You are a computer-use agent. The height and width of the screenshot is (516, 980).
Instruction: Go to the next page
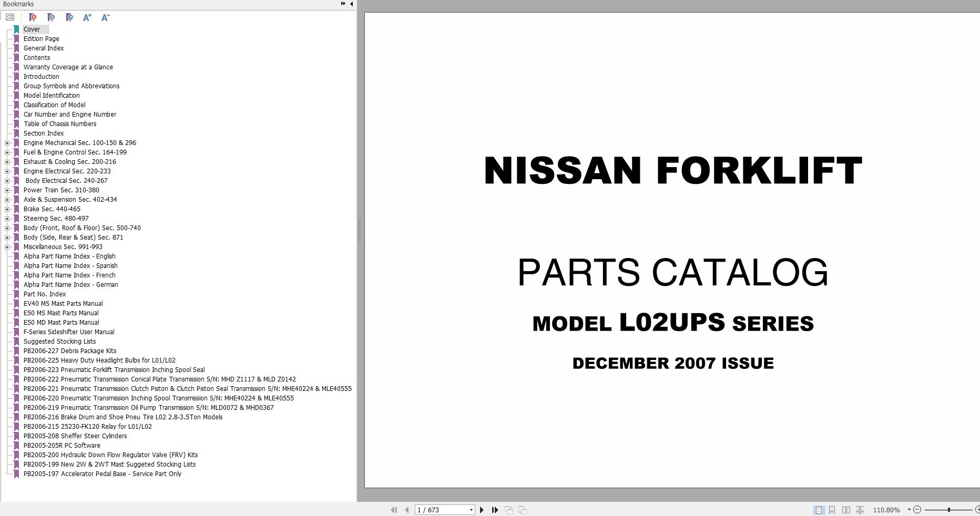[x=482, y=510]
